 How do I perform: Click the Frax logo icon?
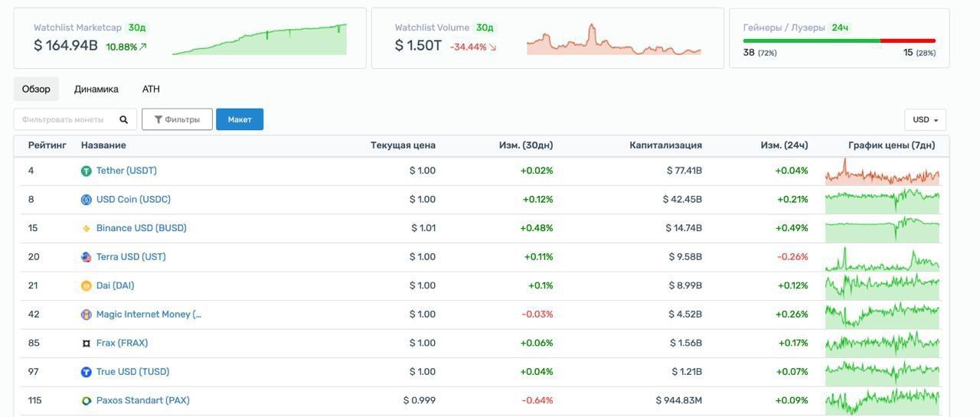click(x=87, y=344)
